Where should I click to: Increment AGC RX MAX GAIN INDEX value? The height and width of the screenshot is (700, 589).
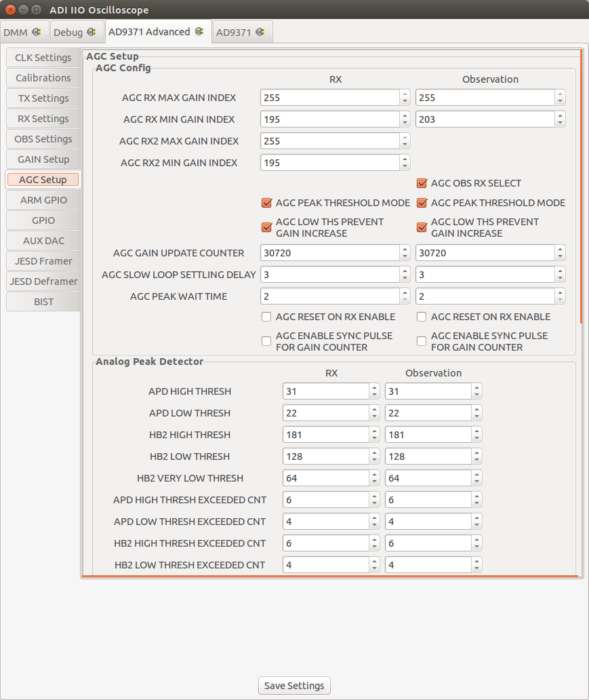point(405,94)
